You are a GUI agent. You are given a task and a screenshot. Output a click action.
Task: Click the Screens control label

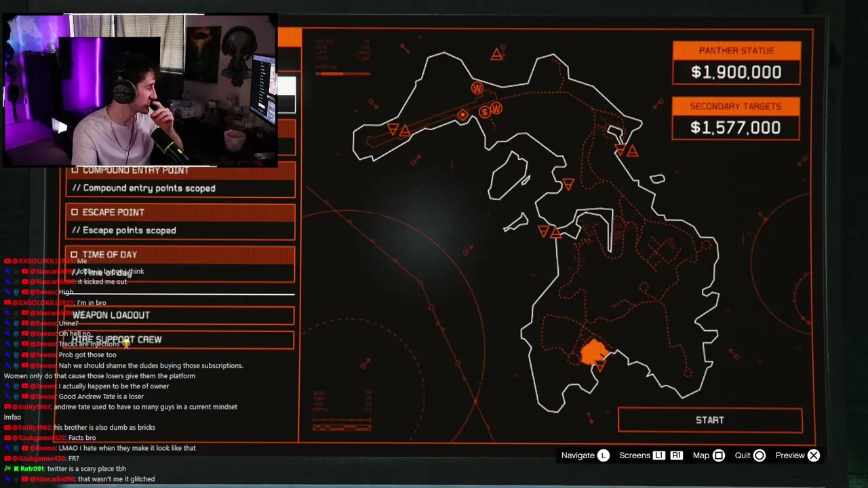635,455
